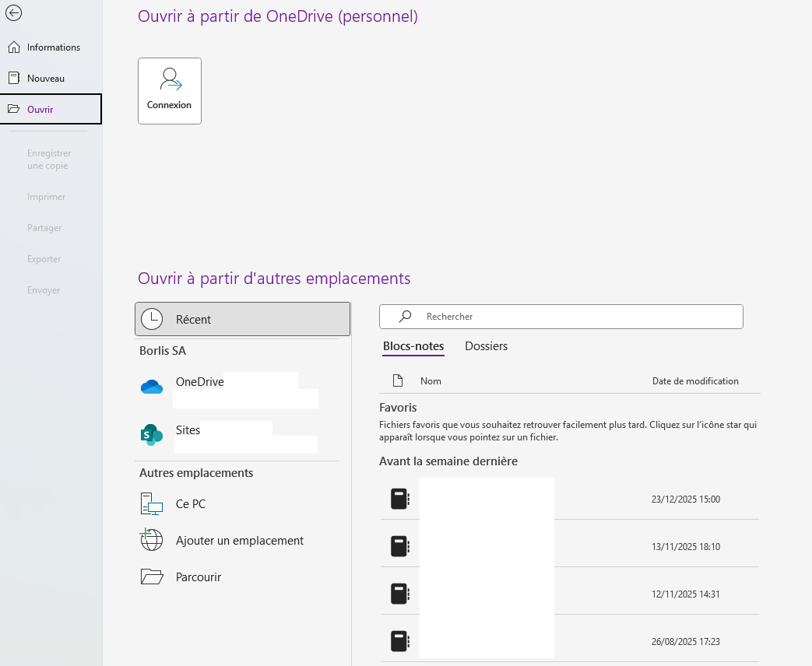Select Ouvrir in the sidebar
Screen dimensions: 812x666
coord(51,109)
